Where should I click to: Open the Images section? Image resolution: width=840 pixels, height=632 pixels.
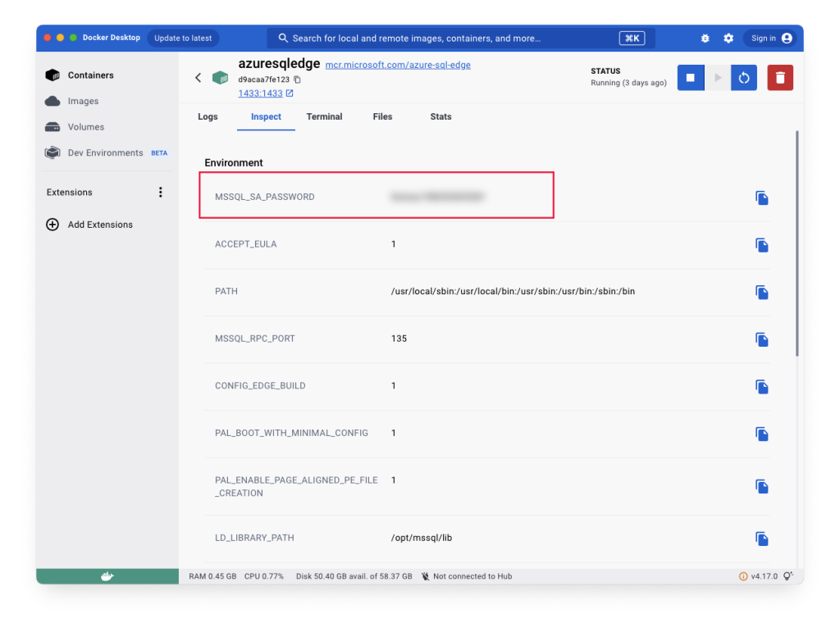click(x=83, y=101)
